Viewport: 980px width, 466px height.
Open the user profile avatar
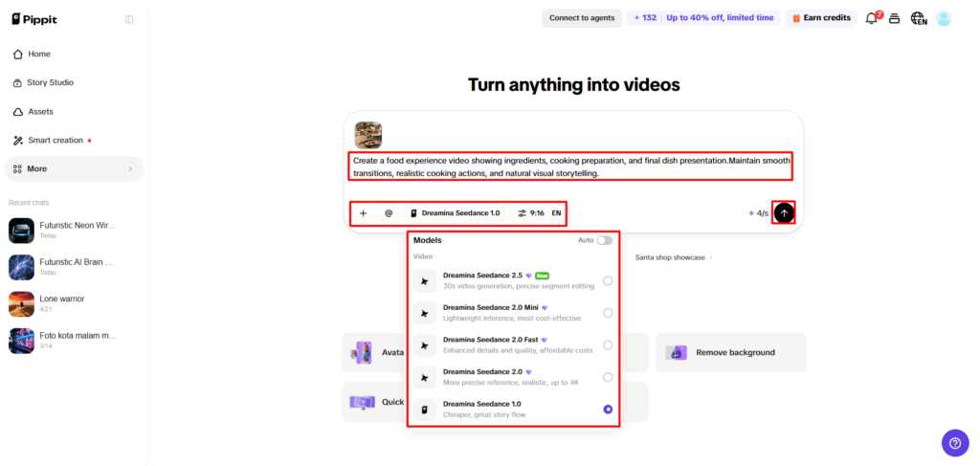[x=943, y=18]
